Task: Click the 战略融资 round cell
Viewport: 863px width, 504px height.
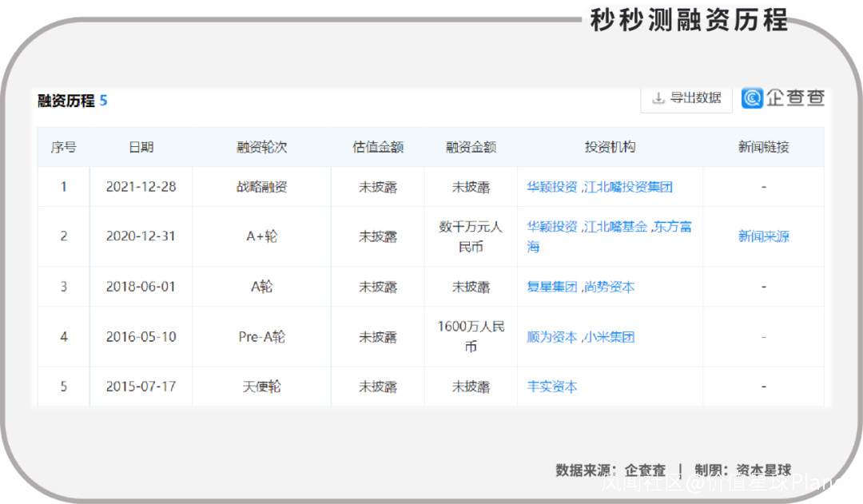Action: click(x=261, y=187)
